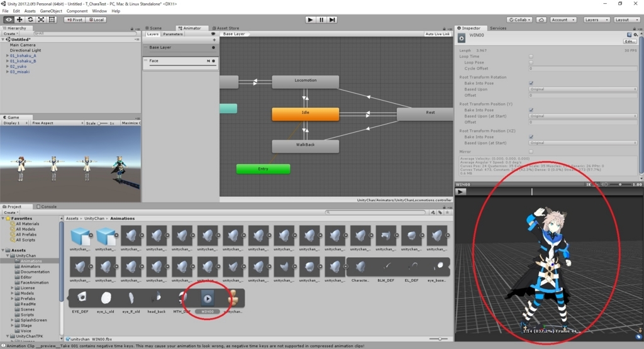Select the Move tool
Screen dimensions: 644x349
(19, 19)
